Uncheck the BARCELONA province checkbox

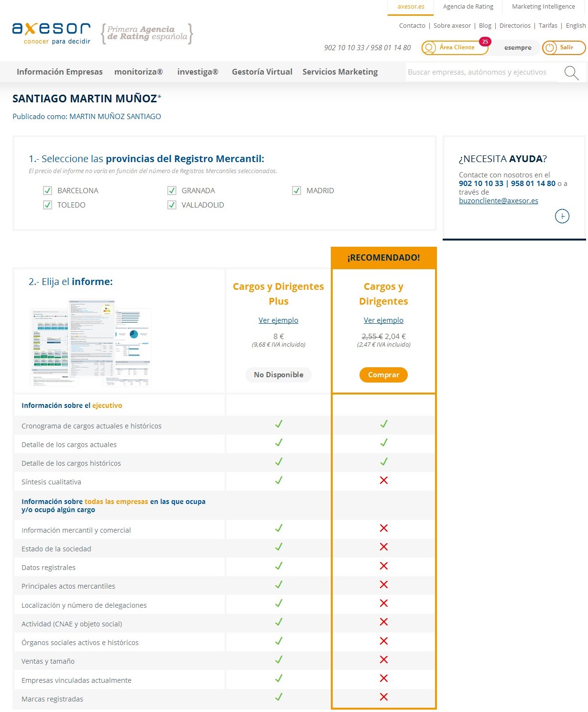(47, 190)
